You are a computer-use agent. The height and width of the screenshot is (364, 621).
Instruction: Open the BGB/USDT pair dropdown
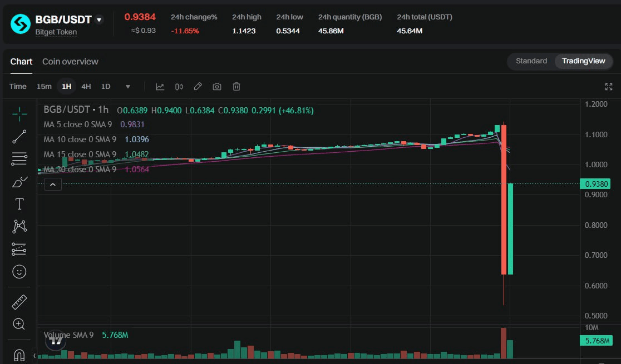[x=99, y=19]
